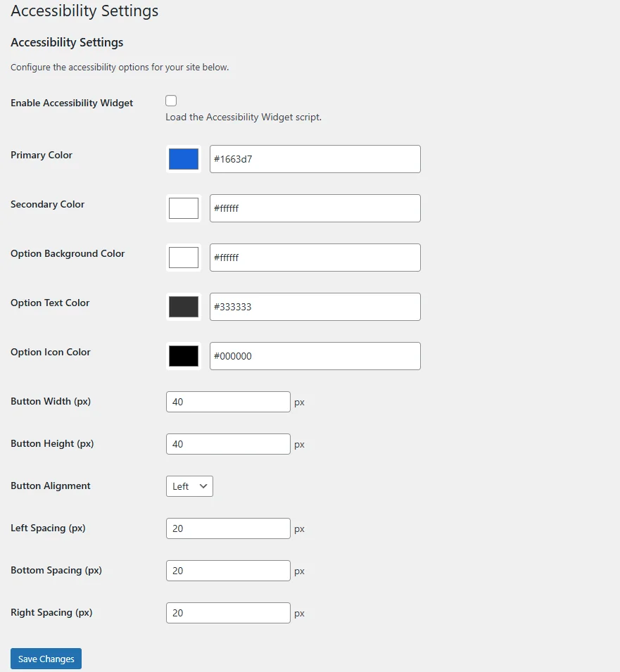
Task: Enable the Accessibility Widget checkbox
Action: pyautogui.click(x=171, y=101)
